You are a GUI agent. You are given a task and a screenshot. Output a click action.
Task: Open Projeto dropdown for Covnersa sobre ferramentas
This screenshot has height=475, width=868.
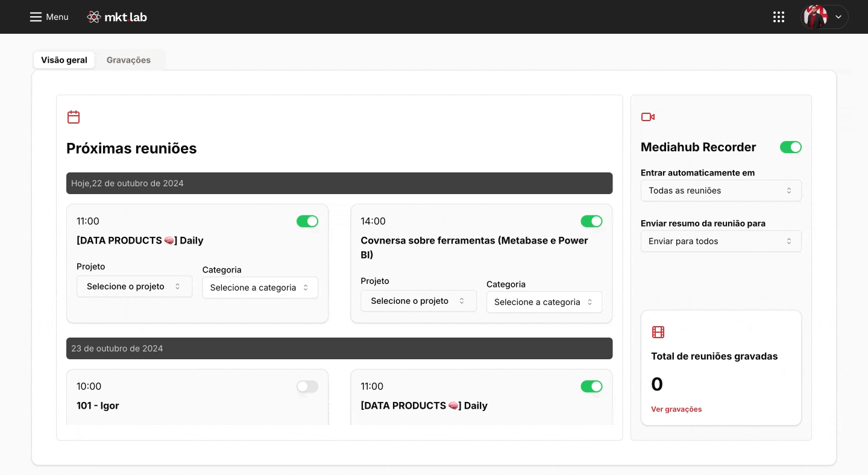pyautogui.click(x=418, y=301)
